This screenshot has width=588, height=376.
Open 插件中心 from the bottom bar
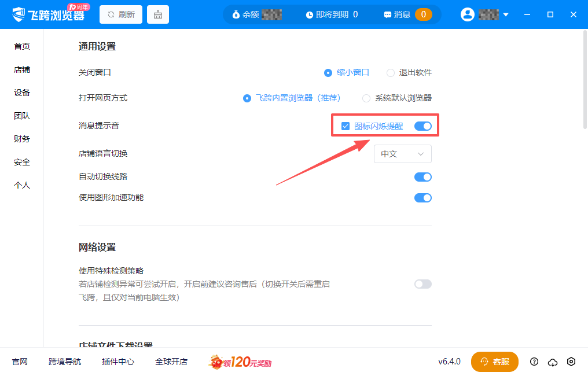117,362
